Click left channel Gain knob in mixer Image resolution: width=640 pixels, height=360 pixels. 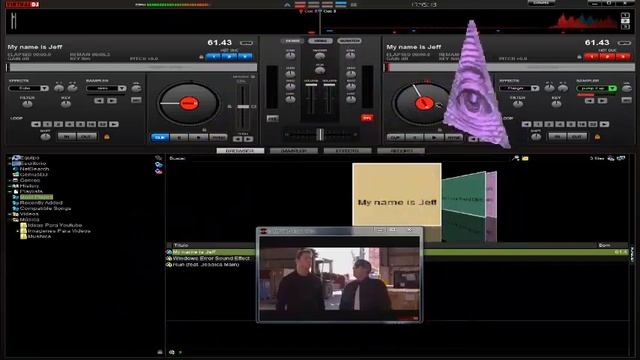[290, 56]
